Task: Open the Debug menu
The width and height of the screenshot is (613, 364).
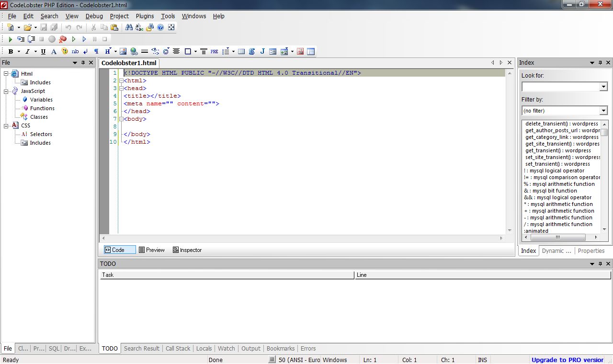Action: tap(94, 16)
